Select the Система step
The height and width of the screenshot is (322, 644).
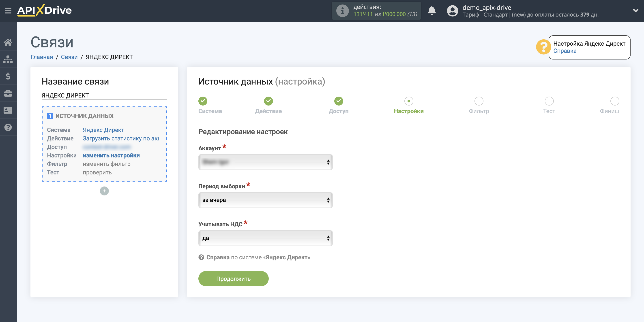coord(203,101)
